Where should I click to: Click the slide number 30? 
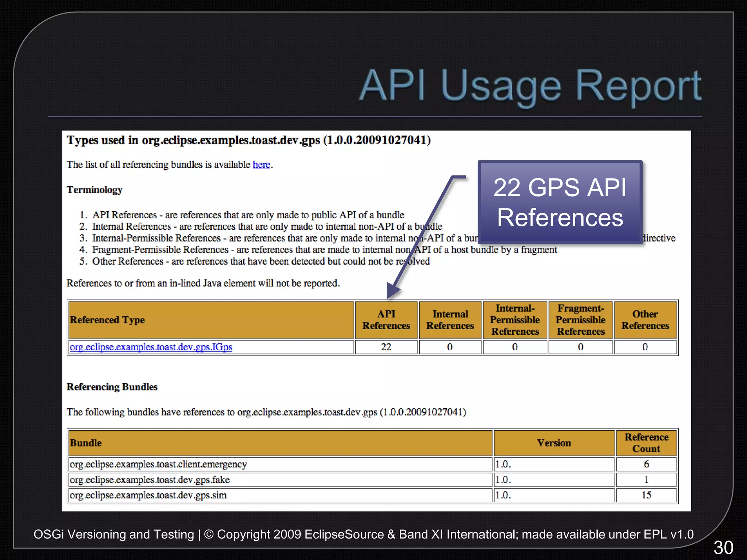(x=723, y=548)
